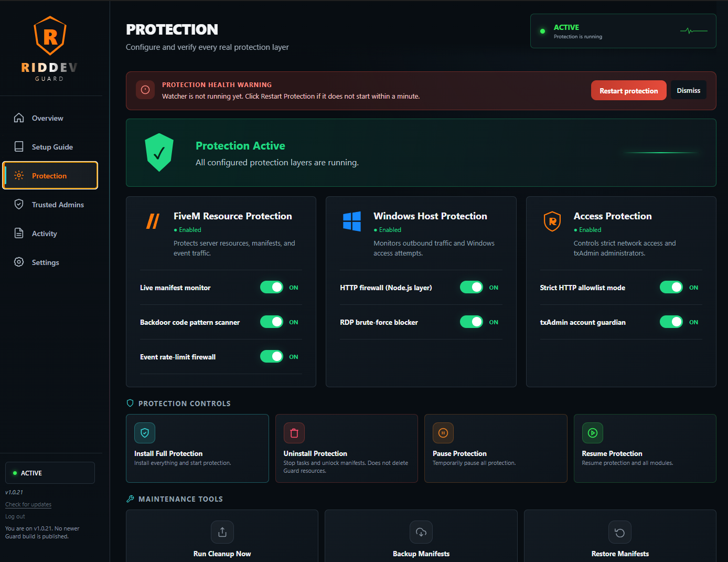Click the Windows logo icon
Image resolution: width=728 pixels, height=562 pixels.
point(352,221)
